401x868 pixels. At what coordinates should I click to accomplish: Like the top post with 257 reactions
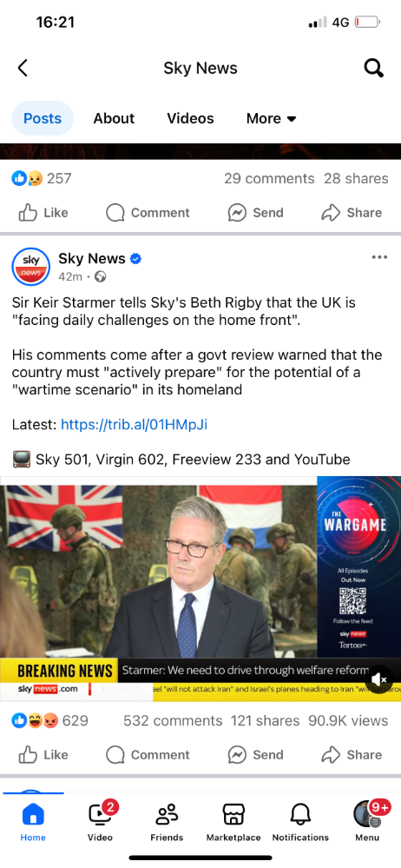tap(43, 213)
